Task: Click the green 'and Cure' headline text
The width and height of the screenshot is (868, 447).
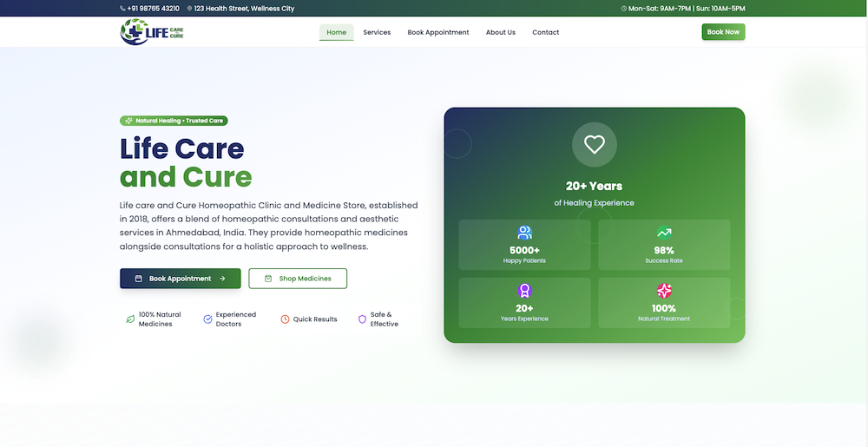Action: pyautogui.click(x=186, y=177)
